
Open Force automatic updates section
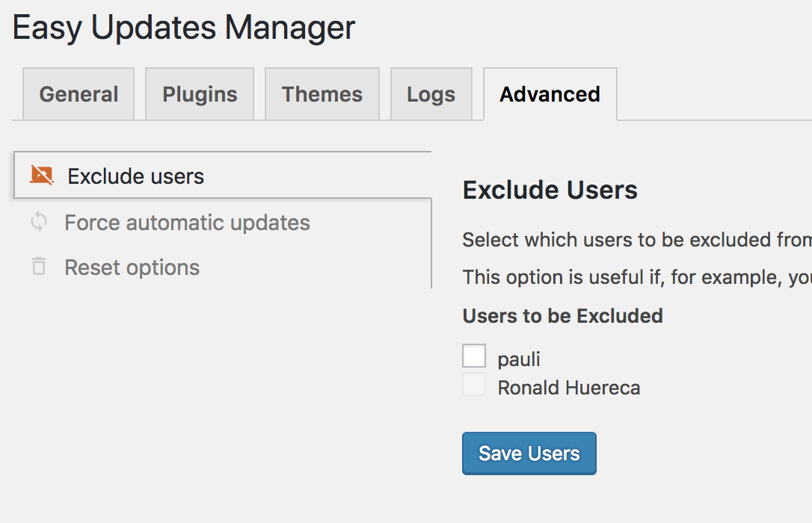tap(223, 223)
